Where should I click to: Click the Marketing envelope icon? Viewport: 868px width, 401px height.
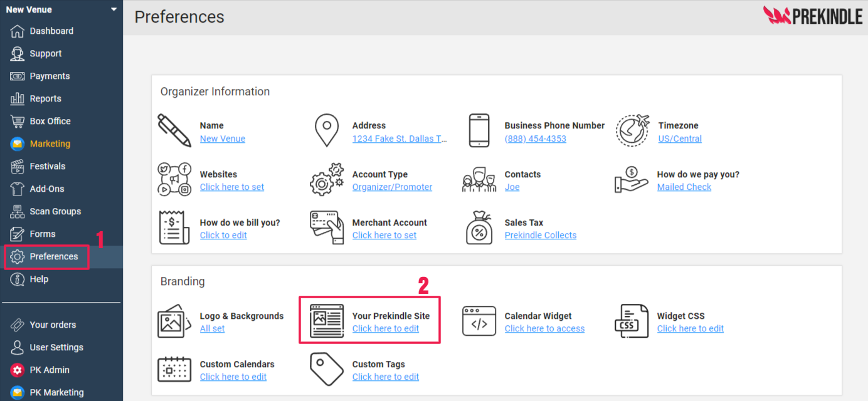[x=18, y=143]
